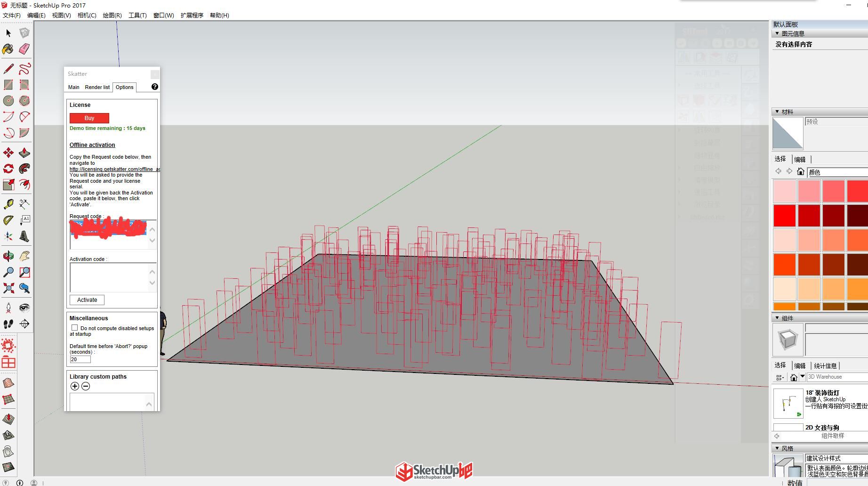Pick the Tape Measure tool

click(8, 204)
